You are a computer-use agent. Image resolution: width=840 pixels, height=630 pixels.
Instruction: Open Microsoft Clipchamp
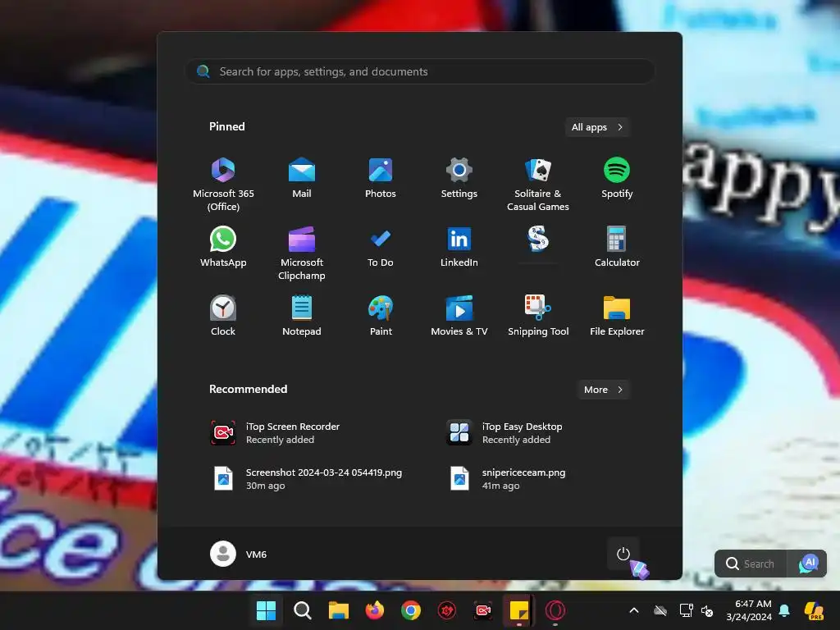point(302,253)
